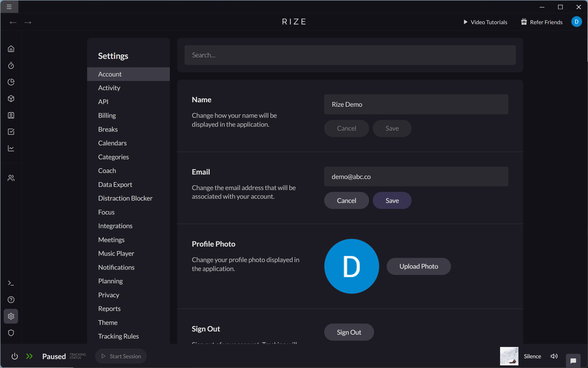Switch to the Notifications settings section

116,267
